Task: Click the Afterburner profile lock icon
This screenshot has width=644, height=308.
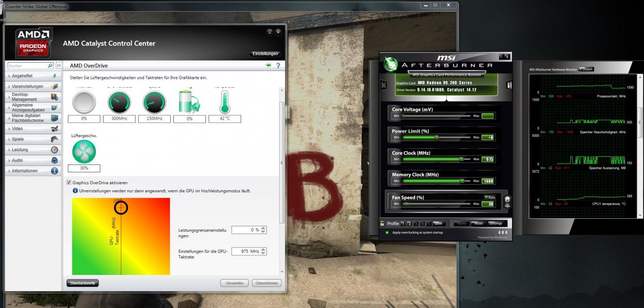Action: (x=382, y=223)
